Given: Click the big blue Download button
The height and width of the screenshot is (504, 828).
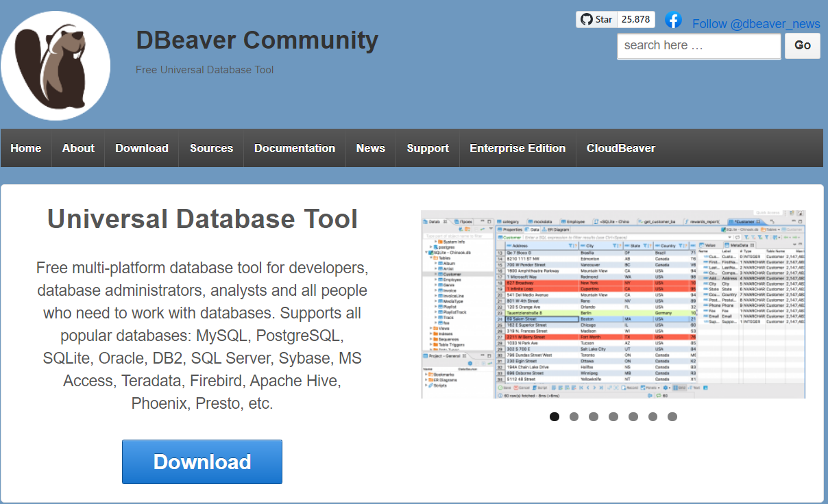Looking at the screenshot, I should pyautogui.click(x=202, y=462).
